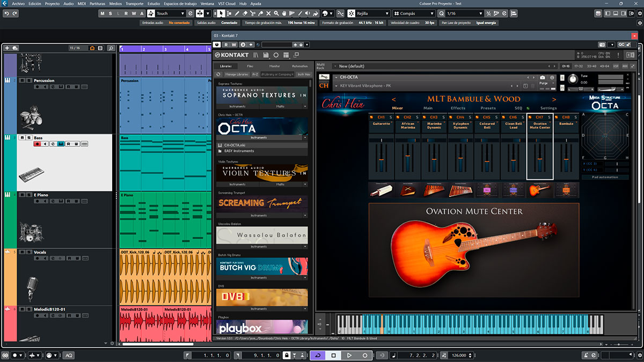Image resolution: width=644 pixels, height=362 pixels.
Task: Click the Instr Nav button
Action: [304, 74]
